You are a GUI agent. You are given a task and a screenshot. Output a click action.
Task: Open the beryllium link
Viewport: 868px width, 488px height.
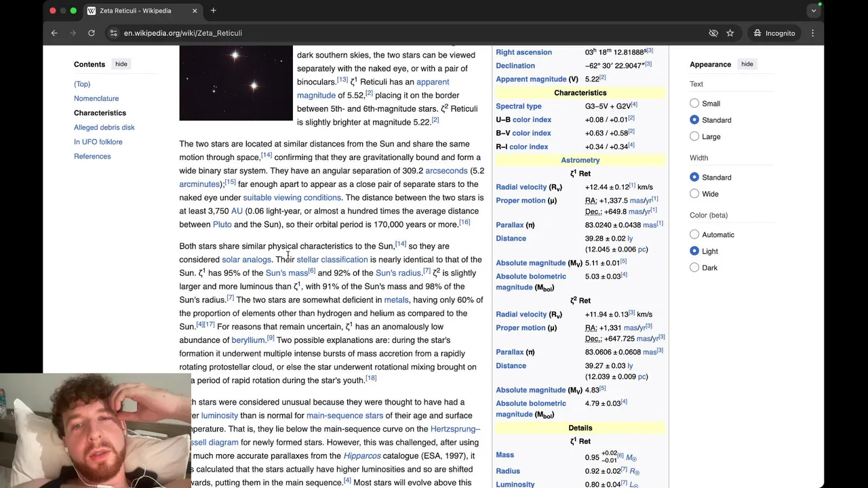(x=248, y=340)
